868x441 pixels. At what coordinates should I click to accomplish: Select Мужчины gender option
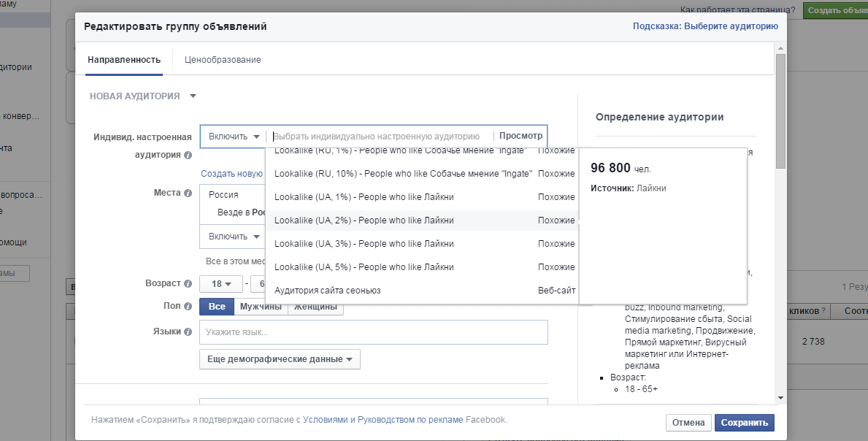261,307
